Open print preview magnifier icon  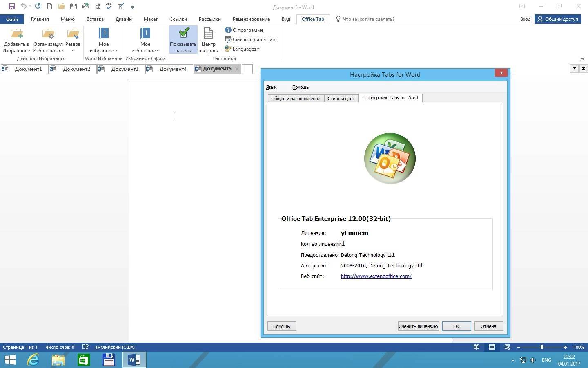(x=97, y=7)
